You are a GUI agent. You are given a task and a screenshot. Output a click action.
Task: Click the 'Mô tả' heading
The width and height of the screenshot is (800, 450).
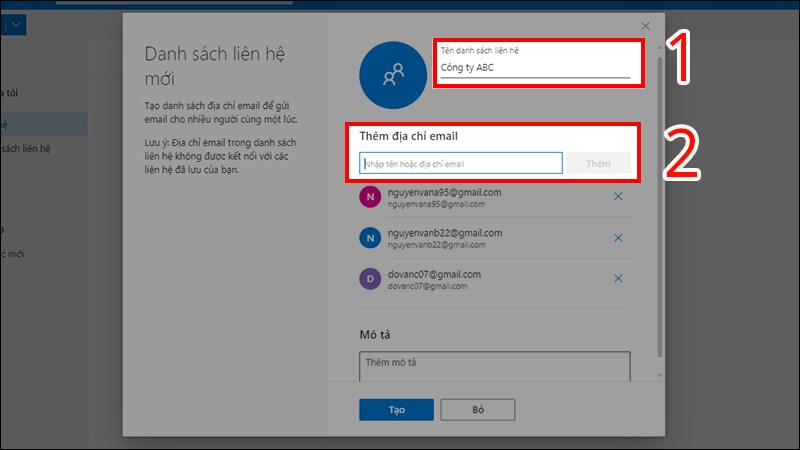pos(375,335)
